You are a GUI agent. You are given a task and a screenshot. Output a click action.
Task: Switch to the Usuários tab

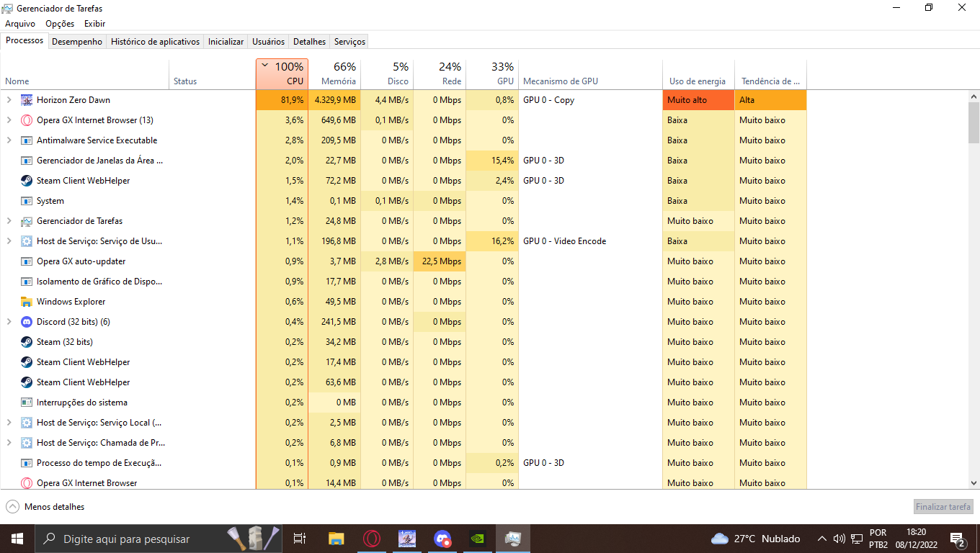click(x=269, y=42)
